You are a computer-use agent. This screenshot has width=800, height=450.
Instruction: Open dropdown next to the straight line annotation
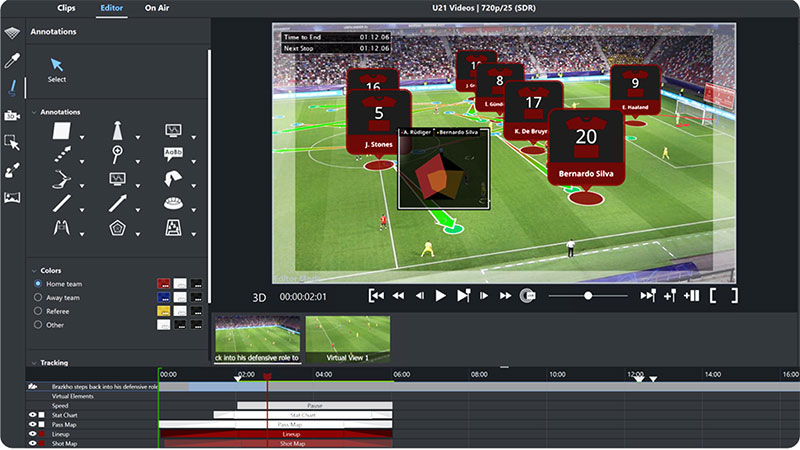tap(82, 210)
